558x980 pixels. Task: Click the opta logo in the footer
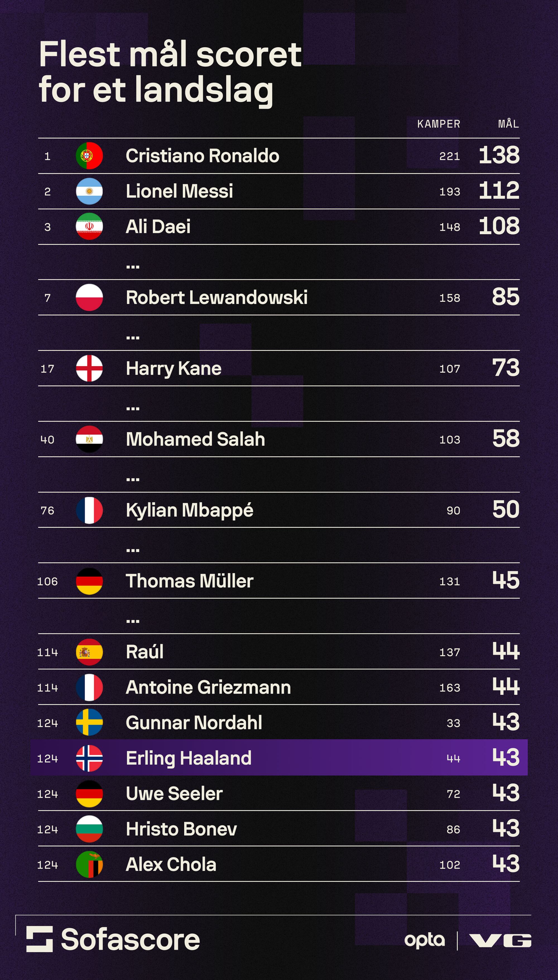point(425,940)
